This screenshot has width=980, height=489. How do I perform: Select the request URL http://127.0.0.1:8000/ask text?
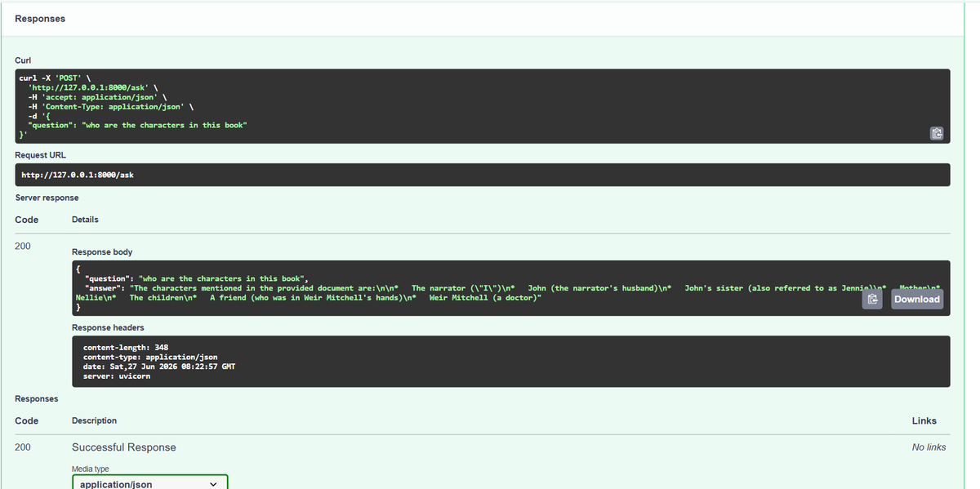click(x=78, y=175)
